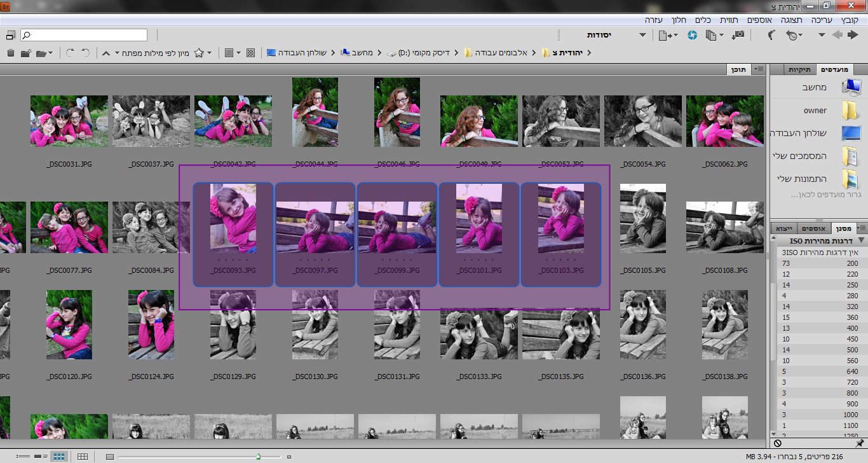Click the refine review mode icon
Image resolution: width=868 pixels, height=463 pixels.
point(711,36)
